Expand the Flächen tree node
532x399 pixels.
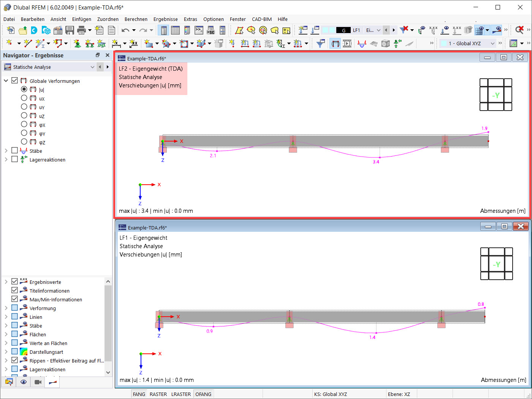pyautogui.click(x=6, y=334)
